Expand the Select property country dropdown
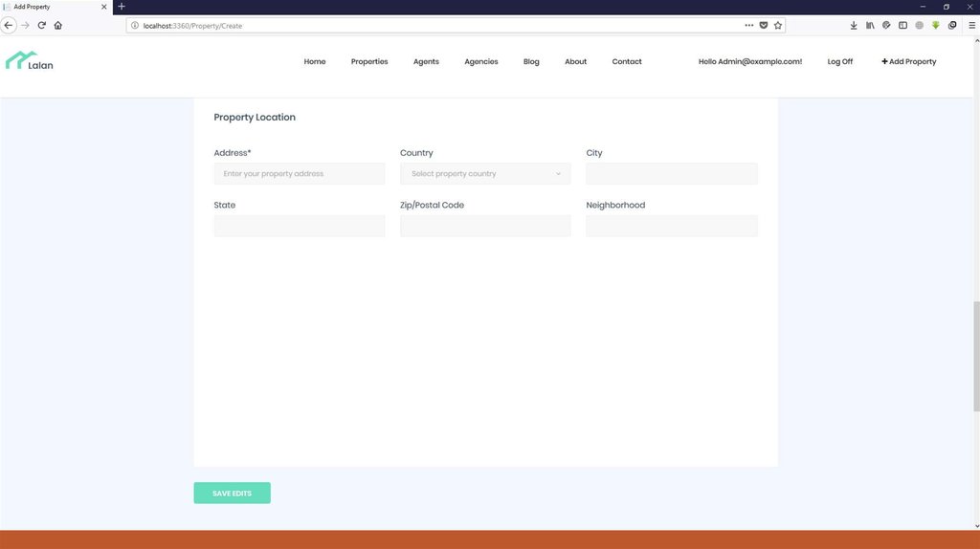This screenshot has width=980, height=549. [485, 174]
